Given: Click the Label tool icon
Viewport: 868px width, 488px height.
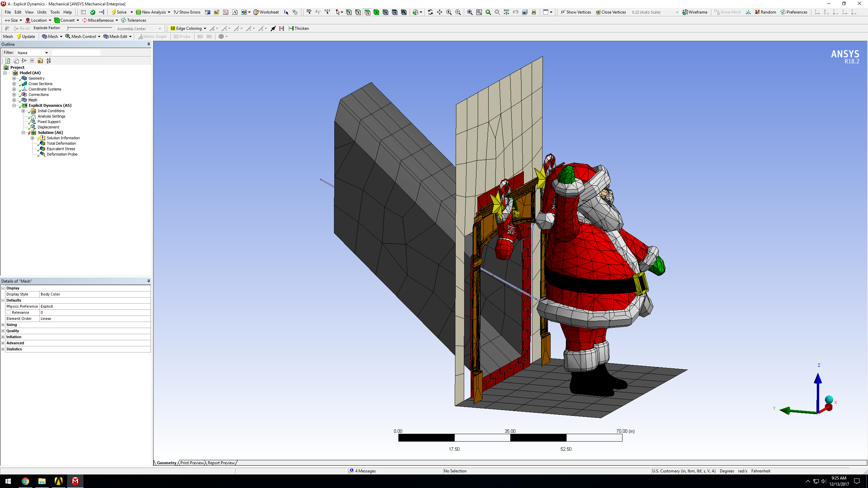Looking at the screenshot, I should (x=309, y=12).
